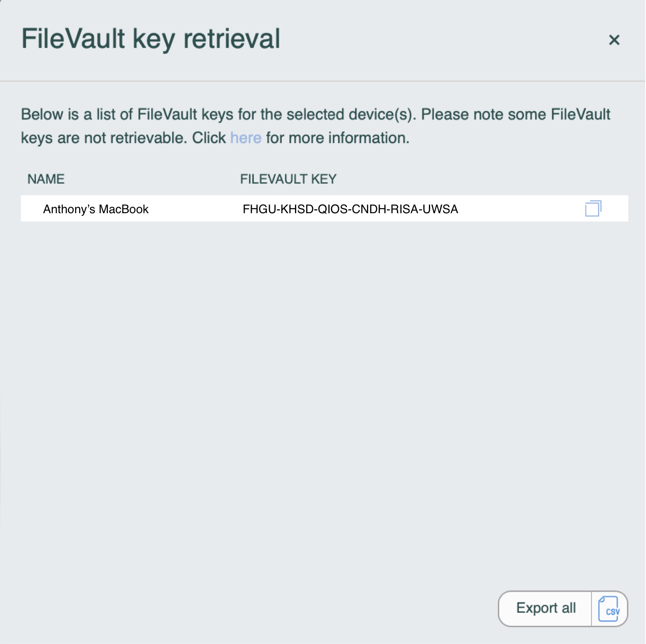Select the Anthony's MacBook device name
Screen dimensions: 646x644
tap(96, 209)
